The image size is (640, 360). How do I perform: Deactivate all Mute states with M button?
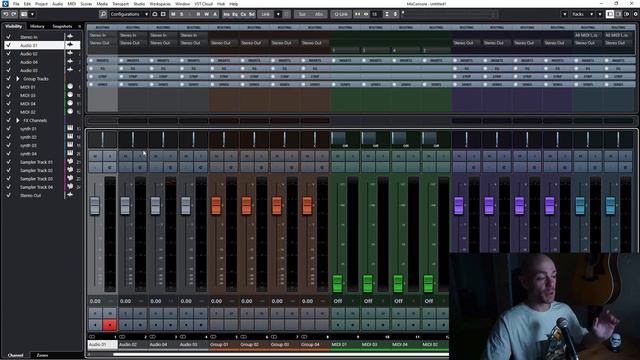(x=173, y=14)
